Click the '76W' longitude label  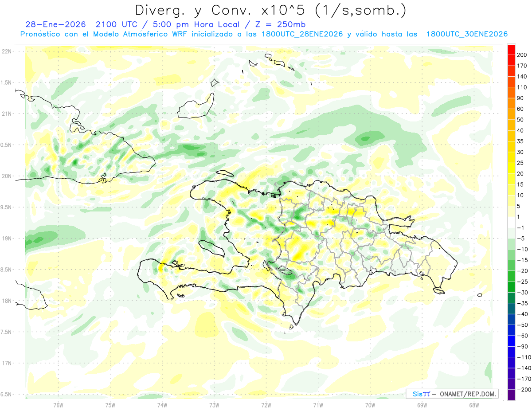coord(58,405)
